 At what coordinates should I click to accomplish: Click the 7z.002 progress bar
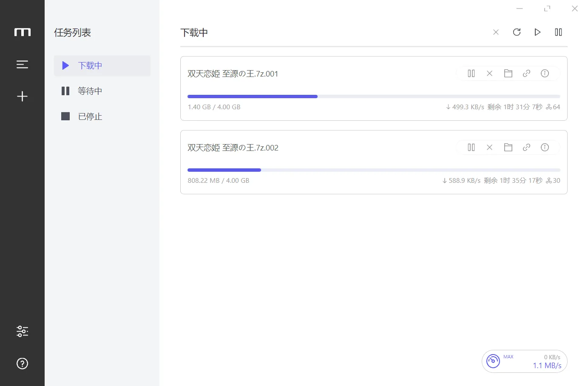tap(374, 170)
